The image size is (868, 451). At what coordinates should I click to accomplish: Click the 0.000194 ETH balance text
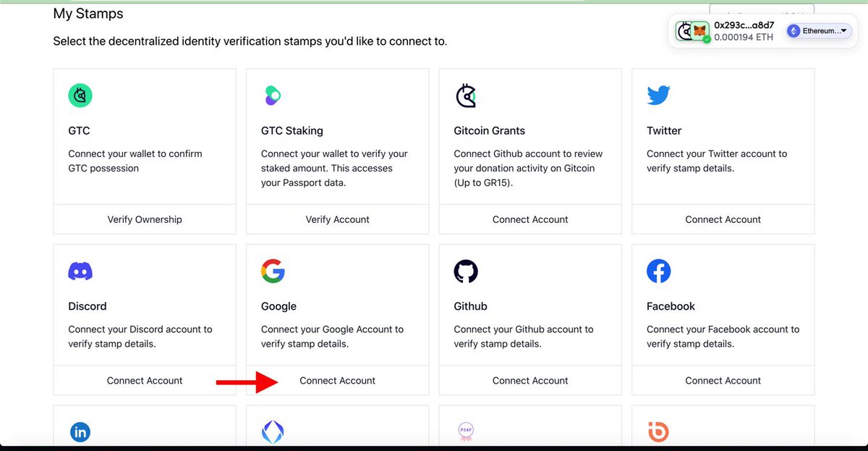click(x=744, y=37)
